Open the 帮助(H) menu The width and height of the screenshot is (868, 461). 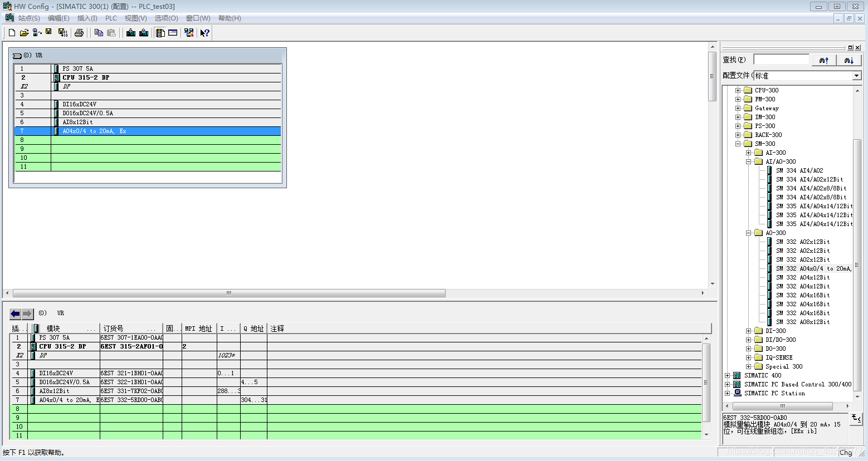click(x=230, y=18)
